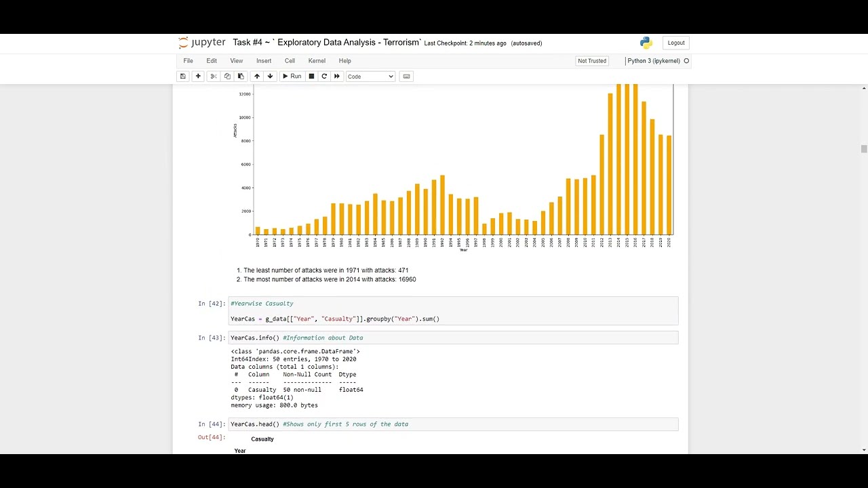The width and height of the screenshot is (868, 488).
Task: Open the cell type dropdown showing Code
Action: 370,77
